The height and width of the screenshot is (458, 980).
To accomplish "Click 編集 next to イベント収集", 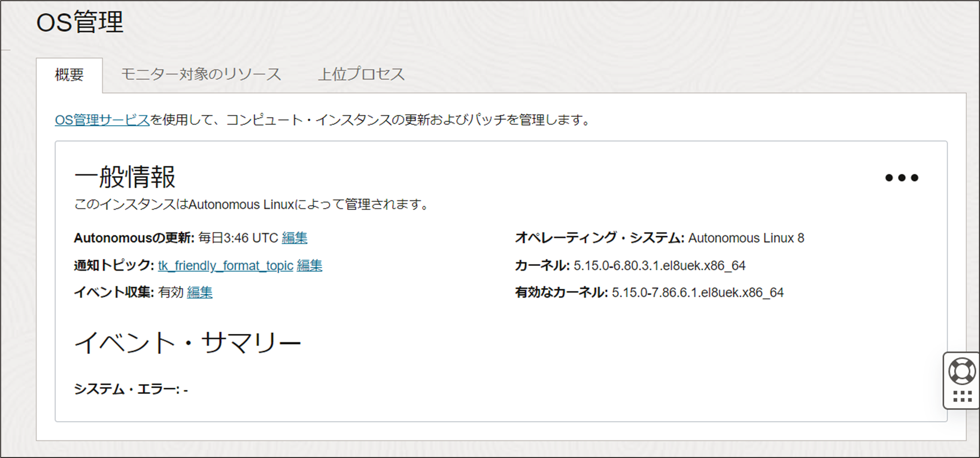I will click(x=200, y=292).
